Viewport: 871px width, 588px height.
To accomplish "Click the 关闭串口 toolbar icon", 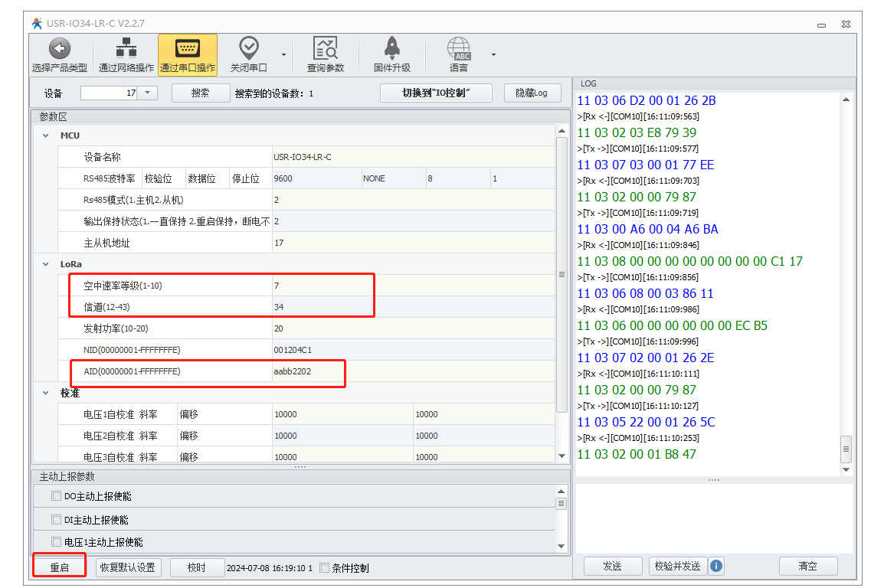I will (249, 50).
